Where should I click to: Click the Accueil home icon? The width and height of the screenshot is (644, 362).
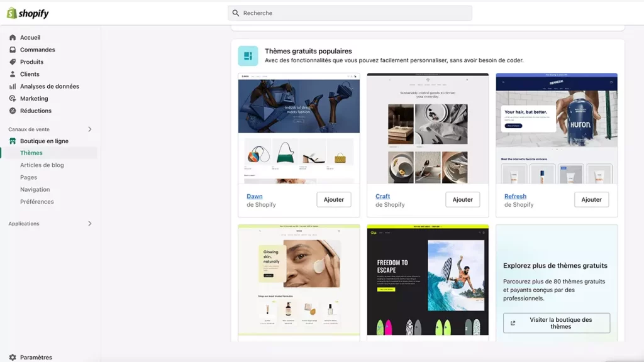coord(13,37)
